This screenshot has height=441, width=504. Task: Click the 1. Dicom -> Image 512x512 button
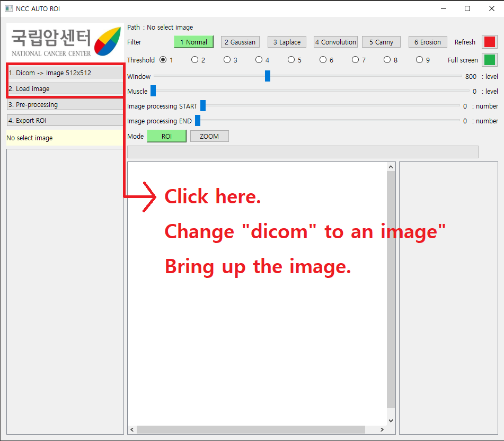point(65,73)
